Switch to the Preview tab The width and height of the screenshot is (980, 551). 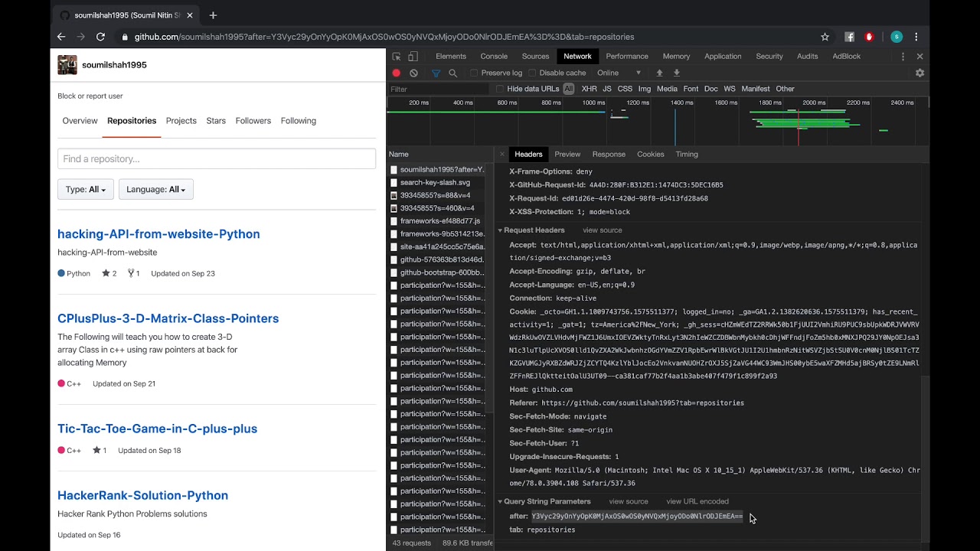567,155
